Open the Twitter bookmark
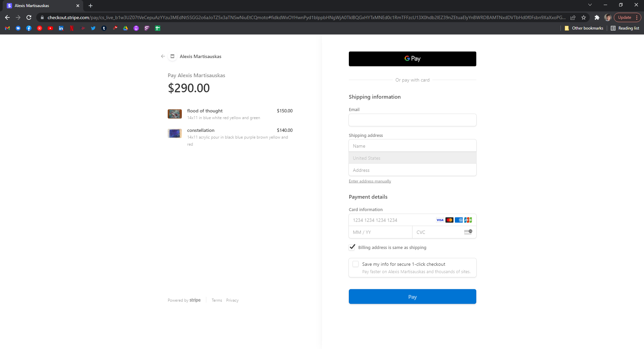 pyautogui.click(x=93, y=28)
